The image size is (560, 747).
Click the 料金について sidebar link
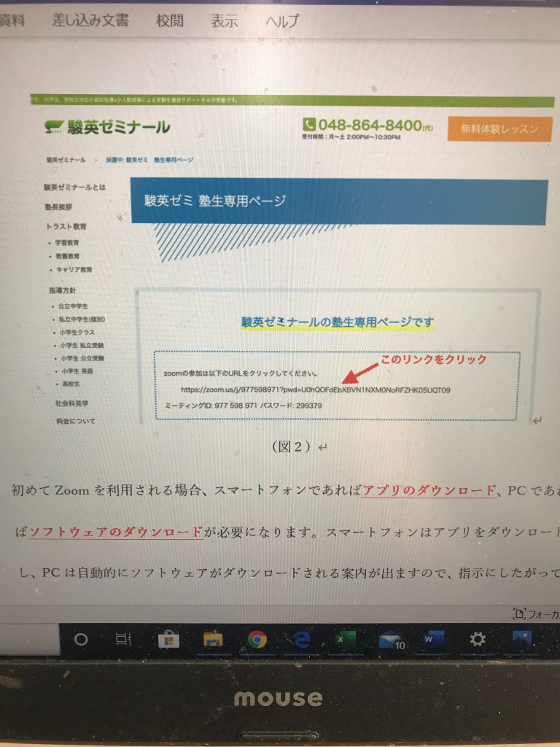pyautogui.click(x=76, y=421)
